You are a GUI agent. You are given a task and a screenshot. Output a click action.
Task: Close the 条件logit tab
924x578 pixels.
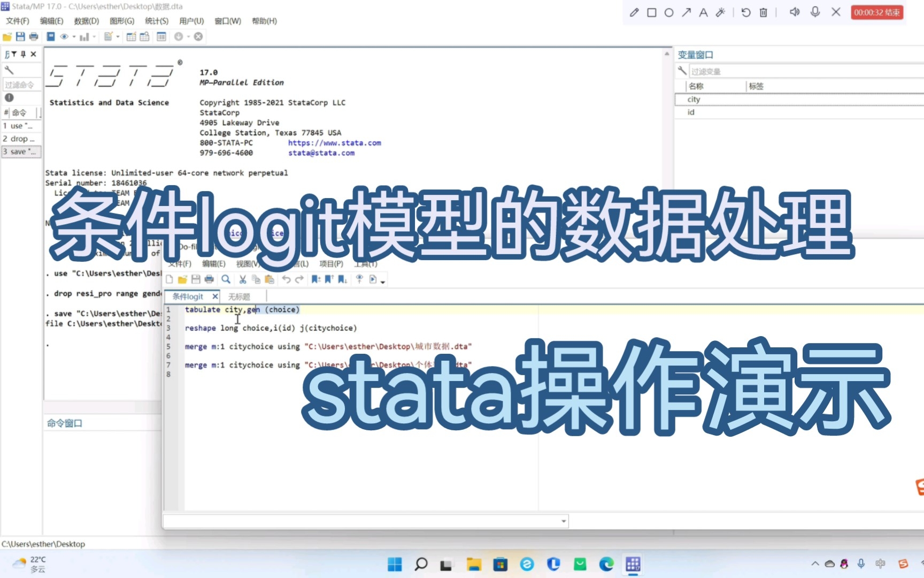tap(215, 296)
